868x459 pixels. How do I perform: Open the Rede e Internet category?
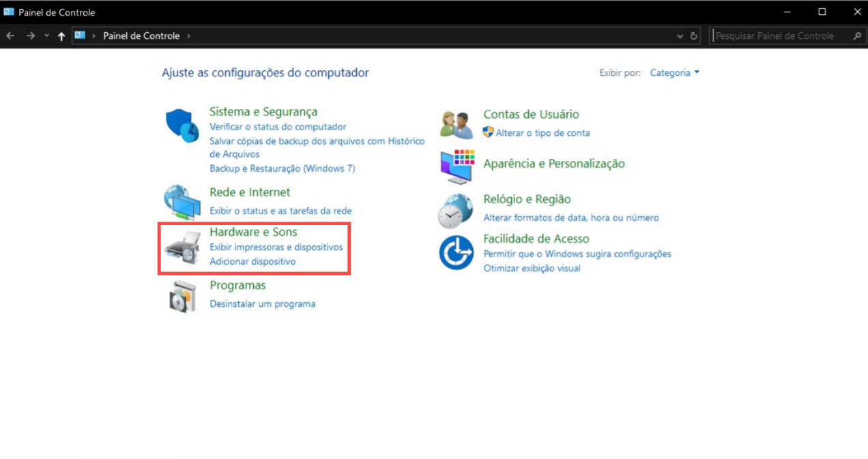[250, 192]
